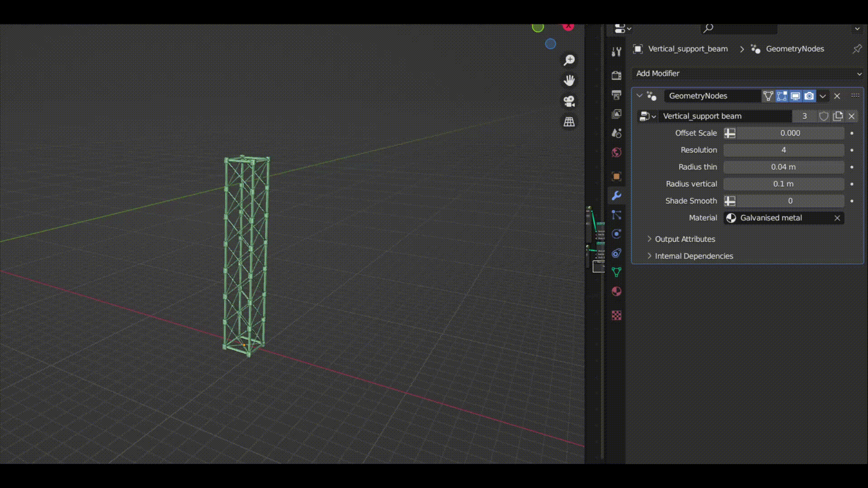Toggle modifier render camera visibility
868x488 pixels.
click(809, 96)
